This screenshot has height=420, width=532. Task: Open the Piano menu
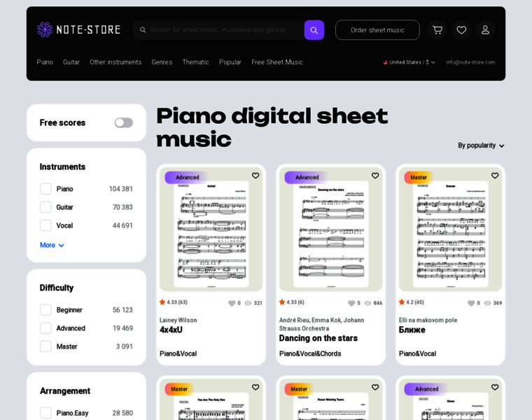(45, 62)
